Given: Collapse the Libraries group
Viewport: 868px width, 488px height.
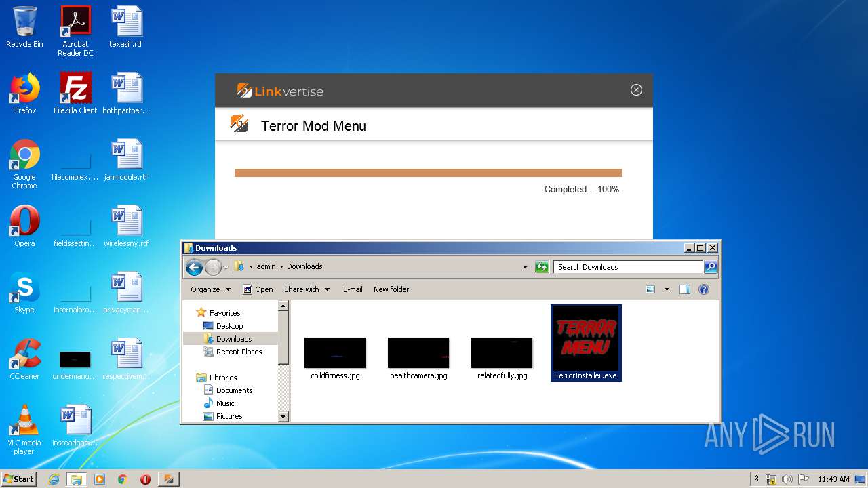Looking at the screenshot, I should point(217,378).
